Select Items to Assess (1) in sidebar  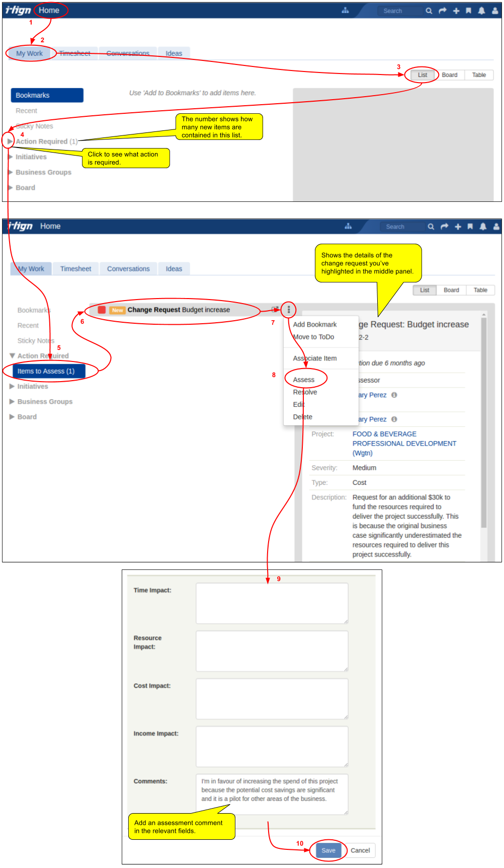pos(48,371)
